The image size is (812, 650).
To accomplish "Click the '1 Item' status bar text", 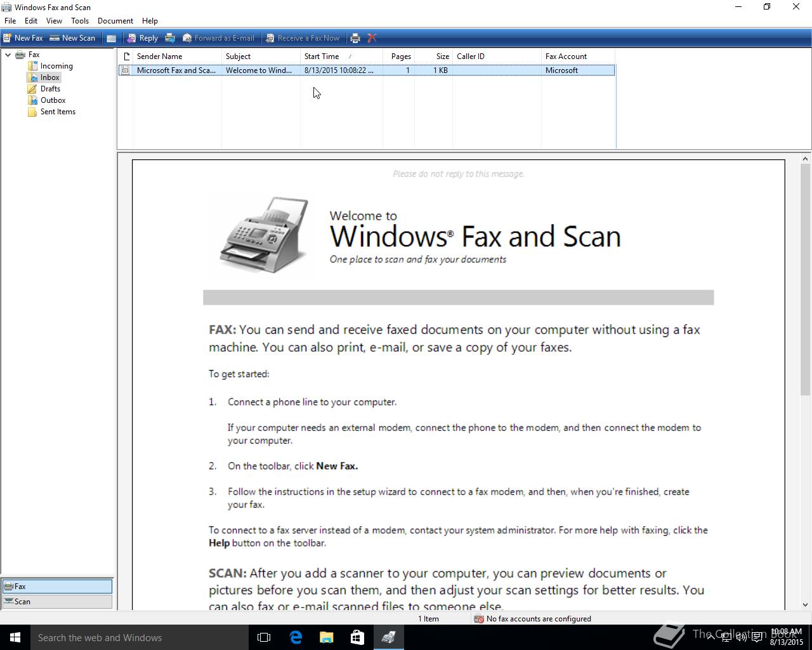I will tap(428, 619).
